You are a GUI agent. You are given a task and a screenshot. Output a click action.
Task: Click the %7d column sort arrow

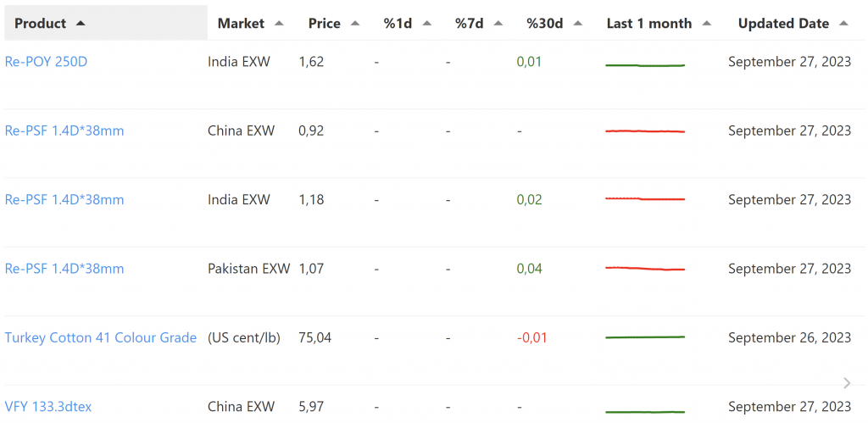point(498,24)
